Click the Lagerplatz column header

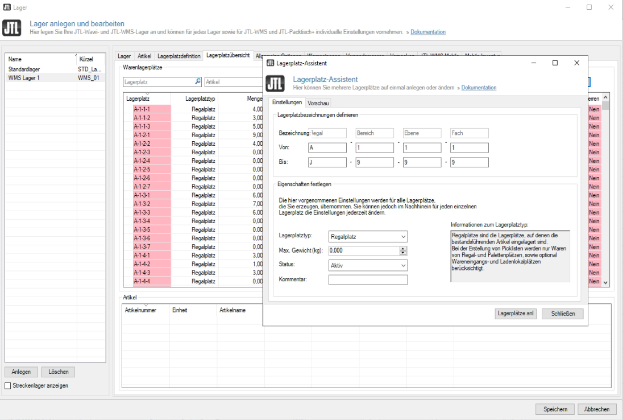pos(147,99)
